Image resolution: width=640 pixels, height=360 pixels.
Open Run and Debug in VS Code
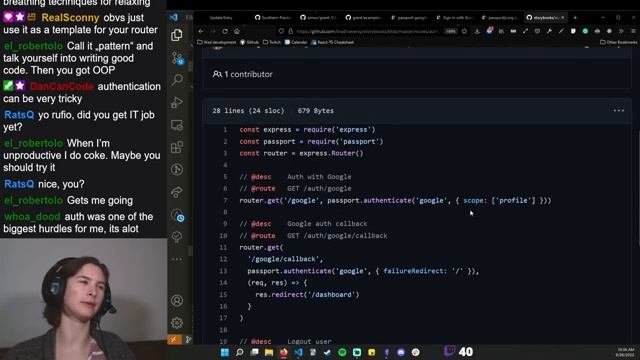(177, 102)
